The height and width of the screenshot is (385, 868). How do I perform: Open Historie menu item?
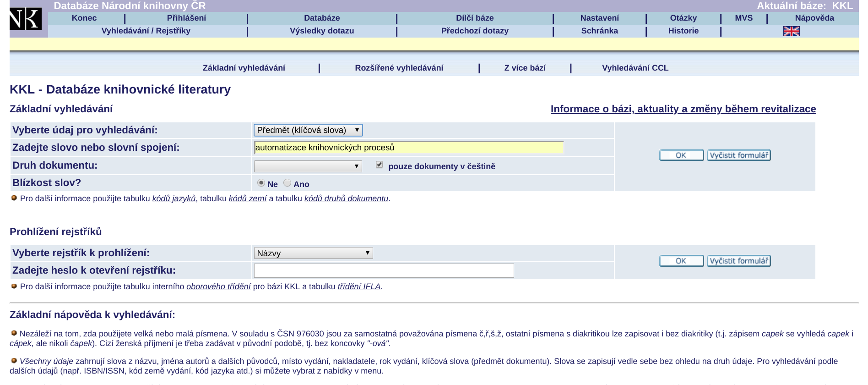click(683, 31)
